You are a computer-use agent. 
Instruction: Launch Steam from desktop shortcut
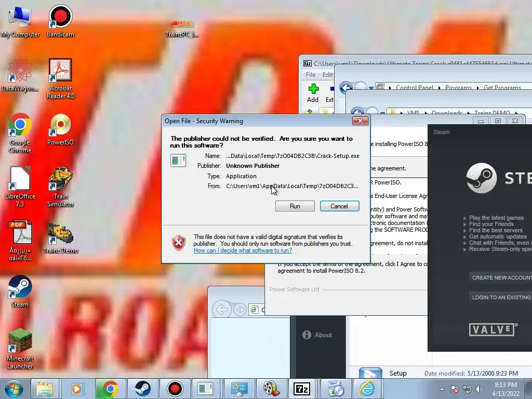(x=20, y=291)
